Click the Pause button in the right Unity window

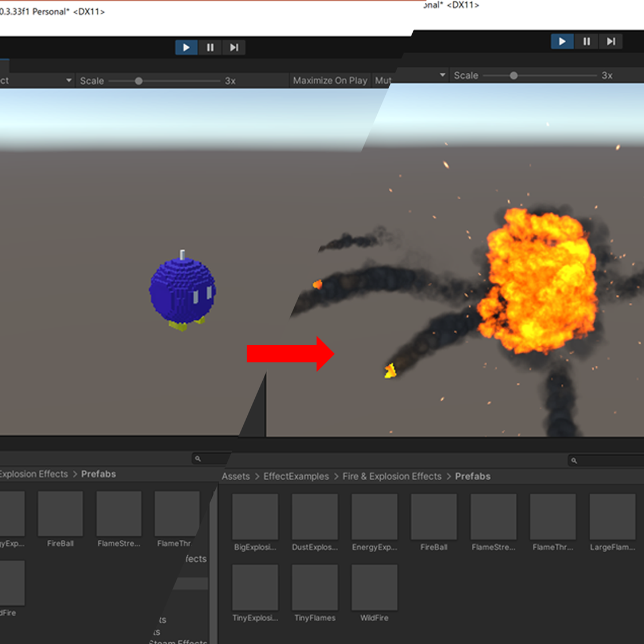(587, 41)
